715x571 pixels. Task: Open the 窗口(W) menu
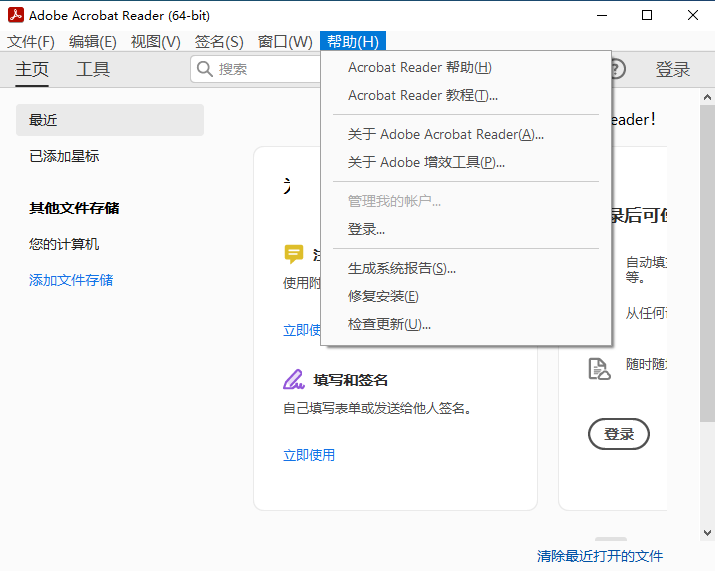coord(285,42)
